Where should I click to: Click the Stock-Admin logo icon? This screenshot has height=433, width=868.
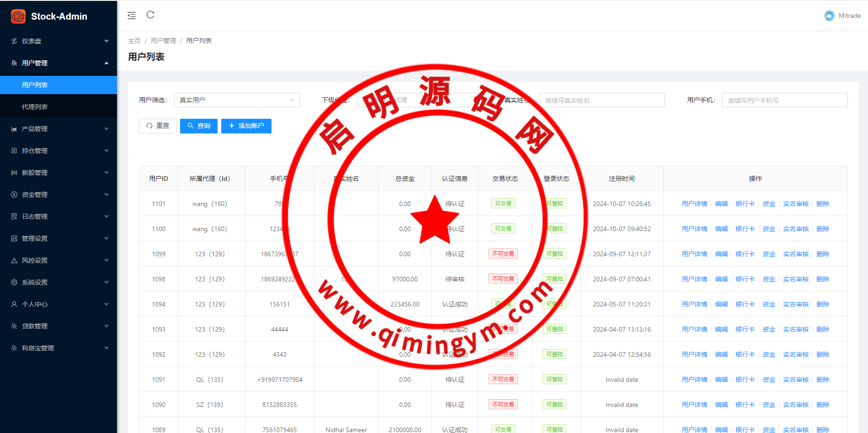[18, 16]
